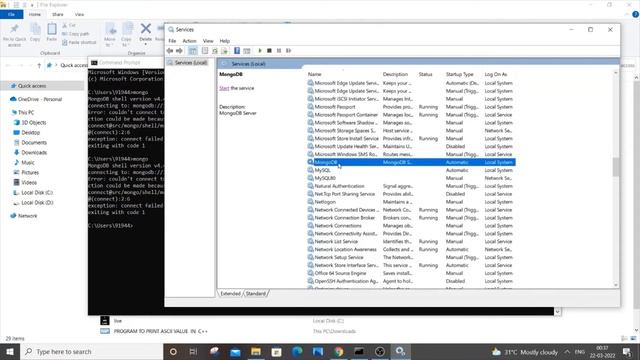This screenshot has height=360, width=640.
Task: Click the Refresh toolbar icon in Services
Action: click(x=215, y=51)
